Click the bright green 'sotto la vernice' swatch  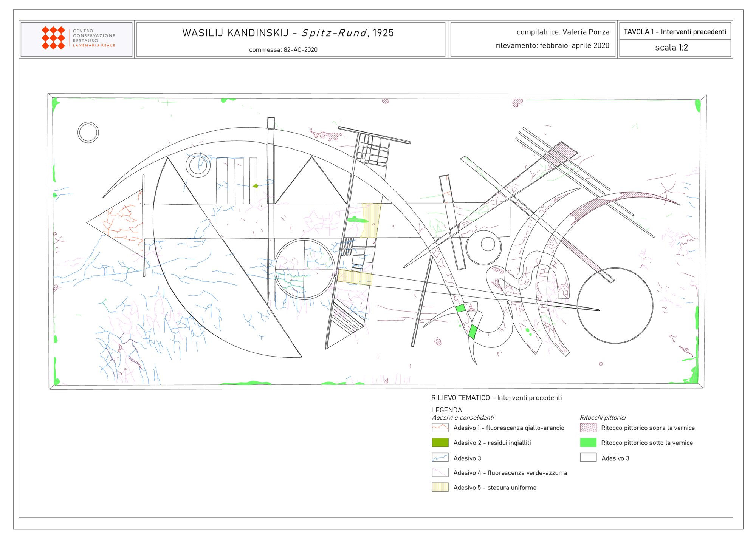588,443
